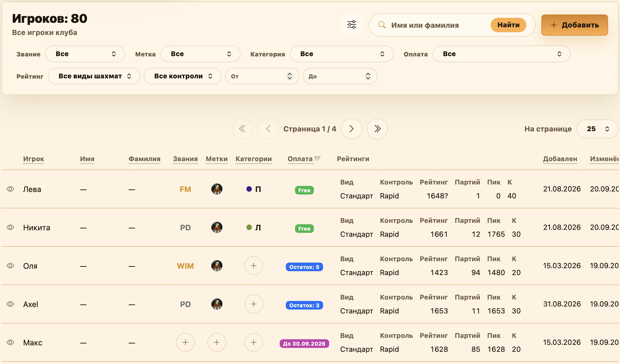
Task: Click the Найти search button
Action: point(509,25)
